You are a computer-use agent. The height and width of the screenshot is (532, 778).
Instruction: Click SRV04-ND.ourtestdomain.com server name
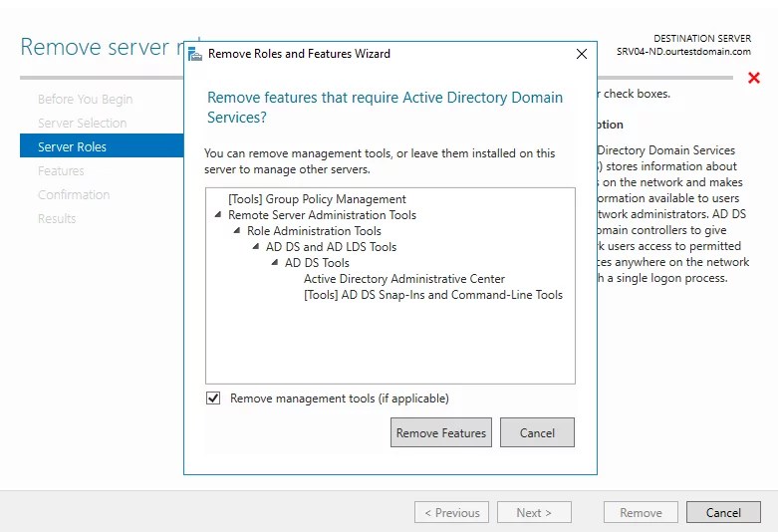pos(683,51)
